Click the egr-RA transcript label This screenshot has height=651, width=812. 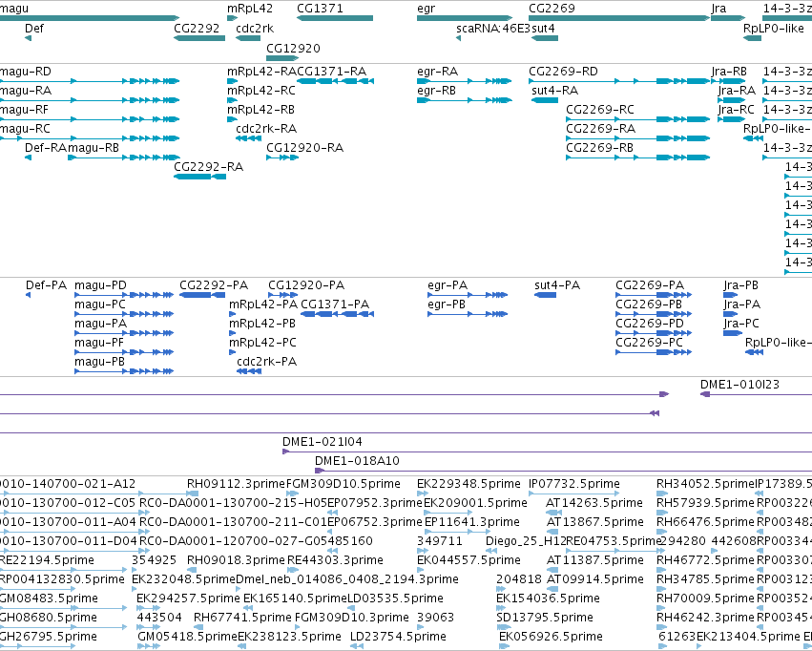[438, 72]
